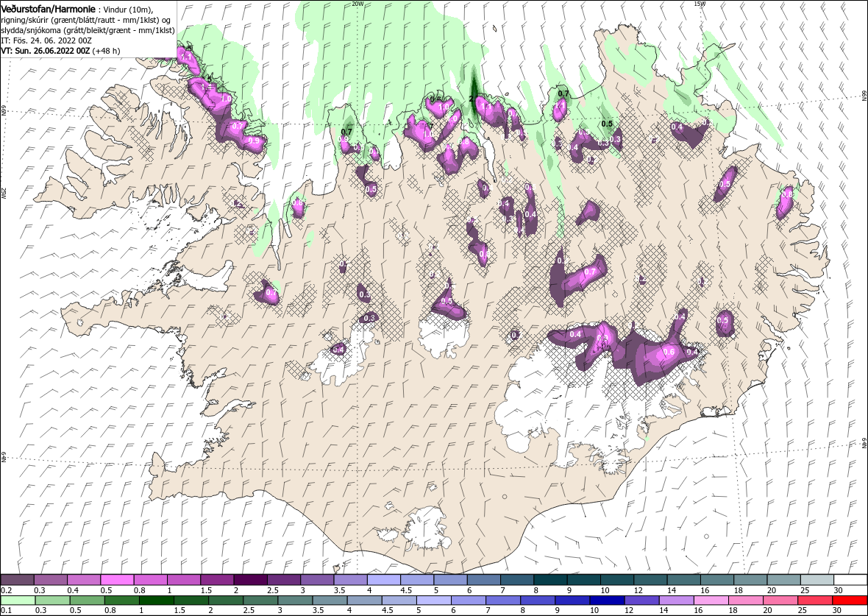868x616 pixels.
Task: Pick the purple 1.5 swatch in upper legend row
Action: pos(217,579)
